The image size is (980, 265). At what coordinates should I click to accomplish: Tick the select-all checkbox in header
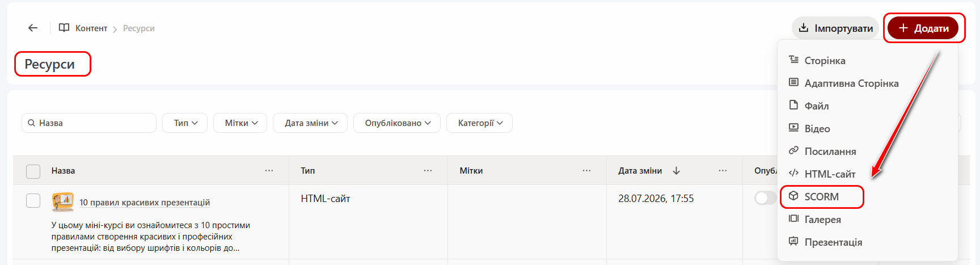pos(33,171)
